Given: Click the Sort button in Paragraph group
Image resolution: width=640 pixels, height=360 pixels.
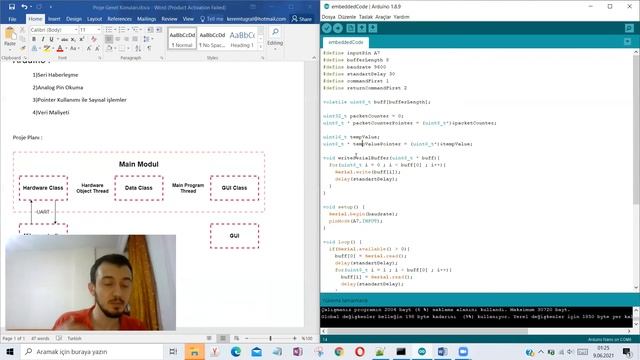Looking at the screenshot, I should coord(138,49).
